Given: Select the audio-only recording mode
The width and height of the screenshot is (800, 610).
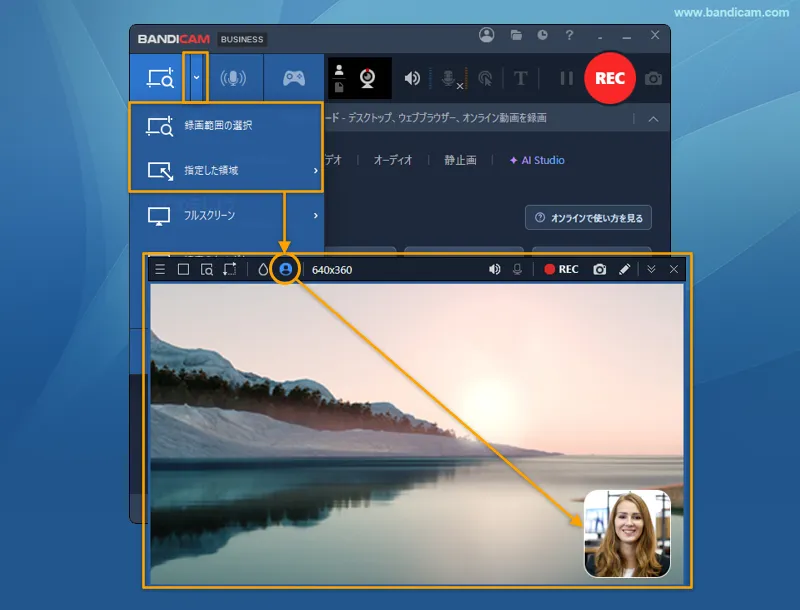Looking at the screenshot, I should click(233, 78).
